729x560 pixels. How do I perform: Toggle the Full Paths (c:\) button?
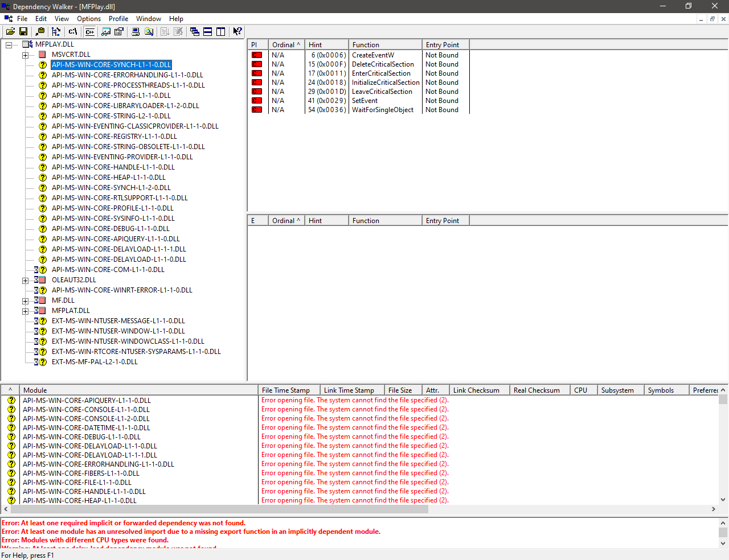[x=73, y=32]
